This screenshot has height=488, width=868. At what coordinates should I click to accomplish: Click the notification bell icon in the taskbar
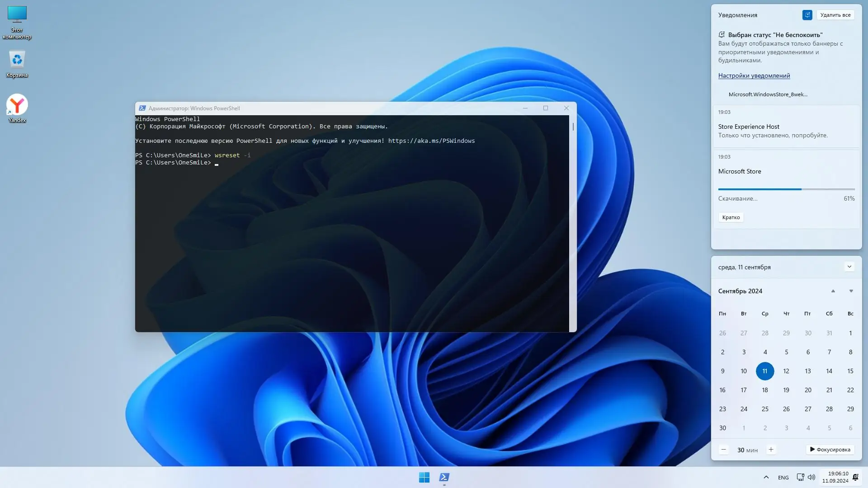click(855, 477)
